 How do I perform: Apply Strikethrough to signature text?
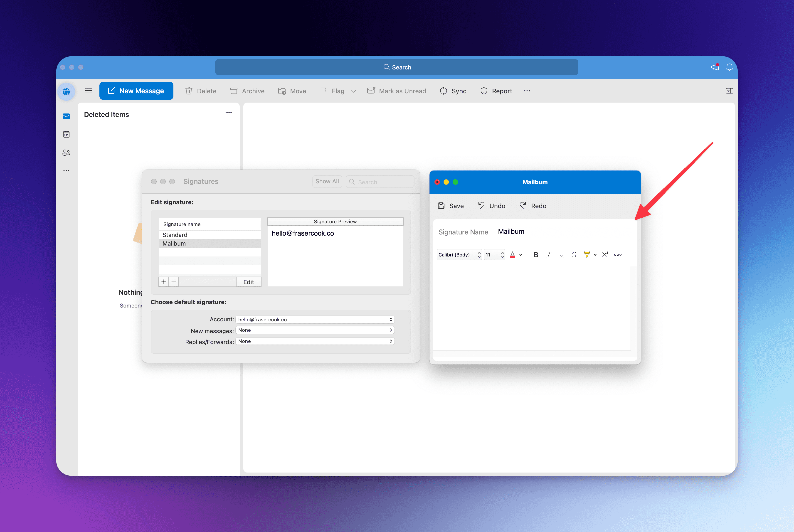[574, 255]
